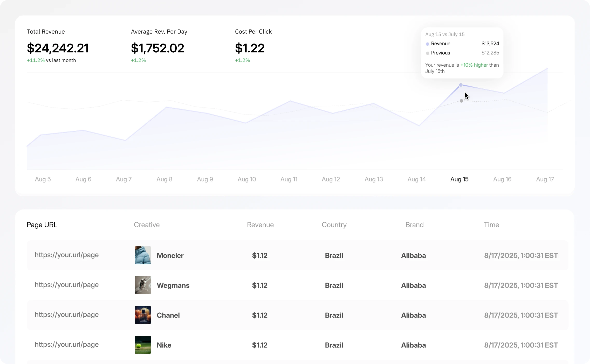
Task: Click the Moncler jacket creative thumbnail
Action: pos(143,255)
